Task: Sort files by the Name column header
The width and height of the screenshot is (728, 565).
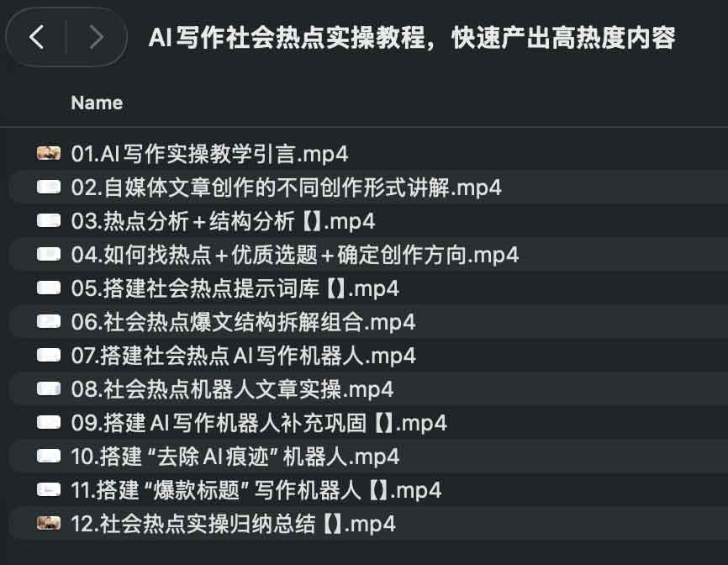Action: [x=97, y=103]
